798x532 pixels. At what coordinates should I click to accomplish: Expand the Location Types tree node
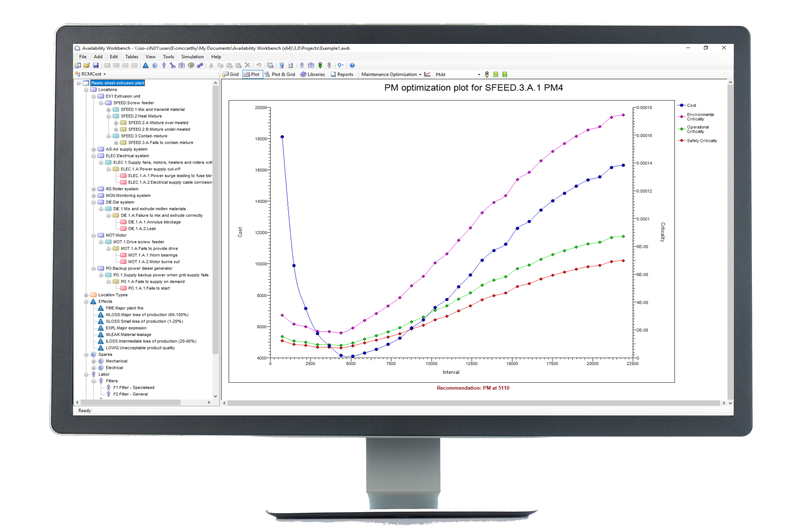(86, 295)
